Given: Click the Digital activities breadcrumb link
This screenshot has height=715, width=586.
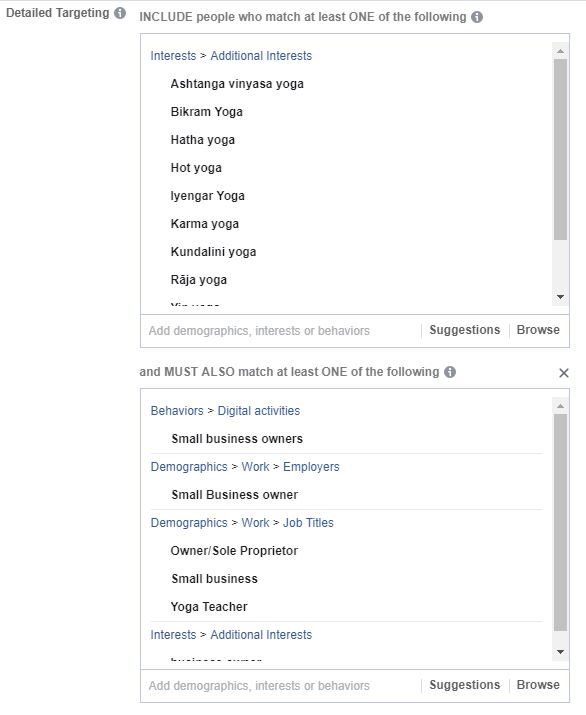Looking at the screenshot, I should pos(259,411).
